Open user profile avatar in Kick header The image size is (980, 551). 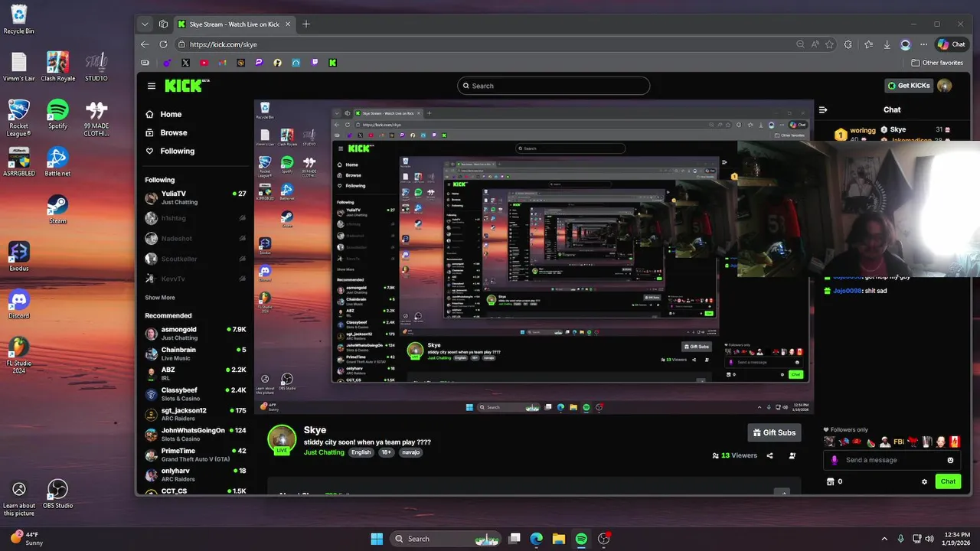point(944,86)
